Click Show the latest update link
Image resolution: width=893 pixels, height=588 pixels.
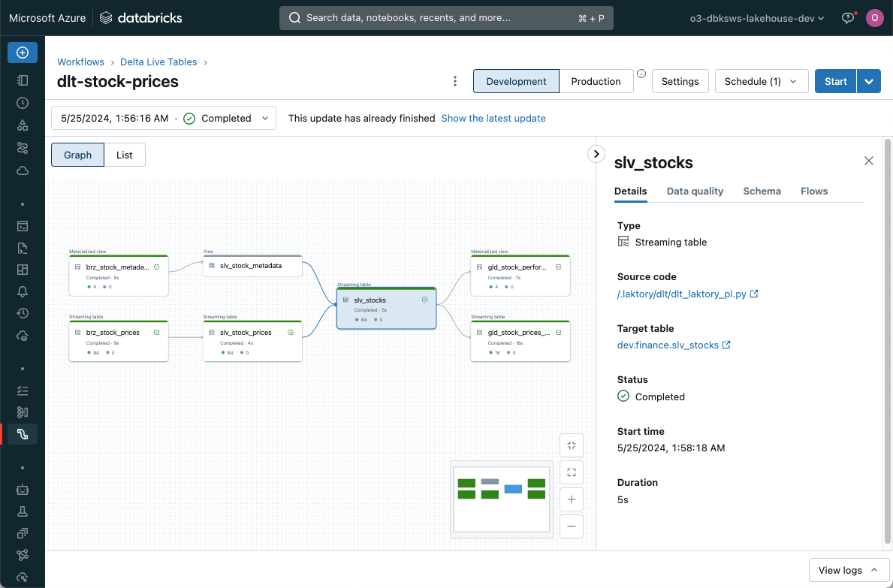[493, 118]
